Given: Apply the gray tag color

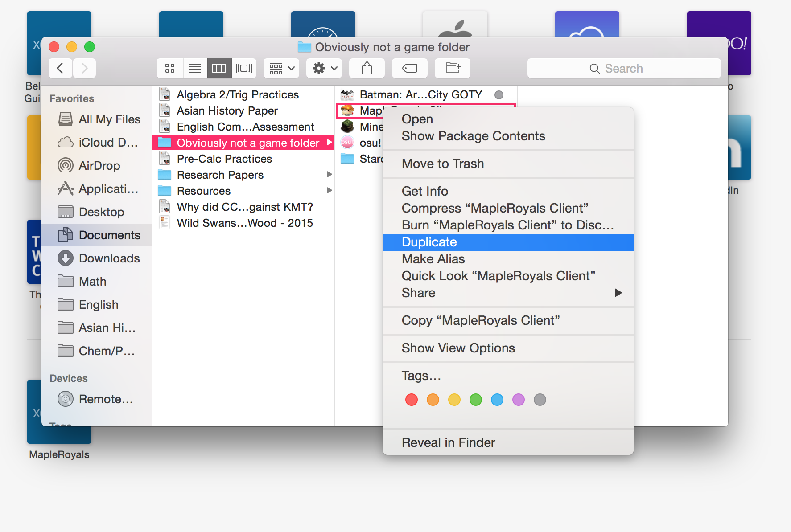Looking at the screenshot, I should [x=540, y=400].
